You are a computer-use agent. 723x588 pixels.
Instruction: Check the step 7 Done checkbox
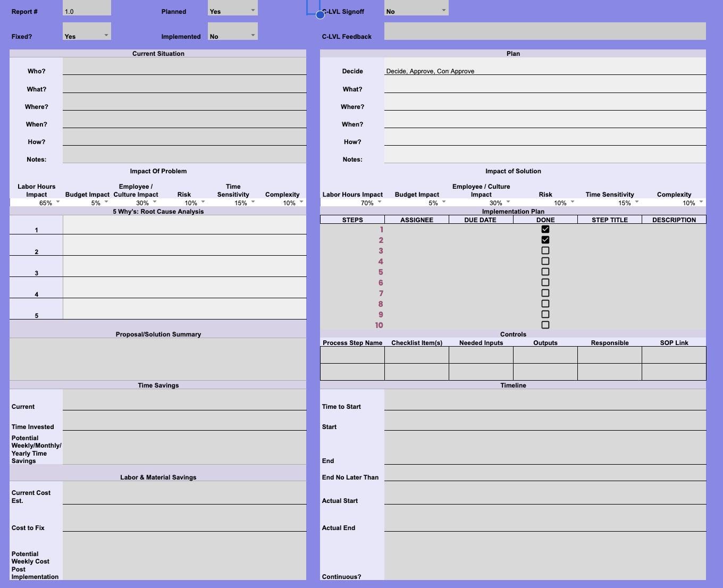(x=545, y=293)
